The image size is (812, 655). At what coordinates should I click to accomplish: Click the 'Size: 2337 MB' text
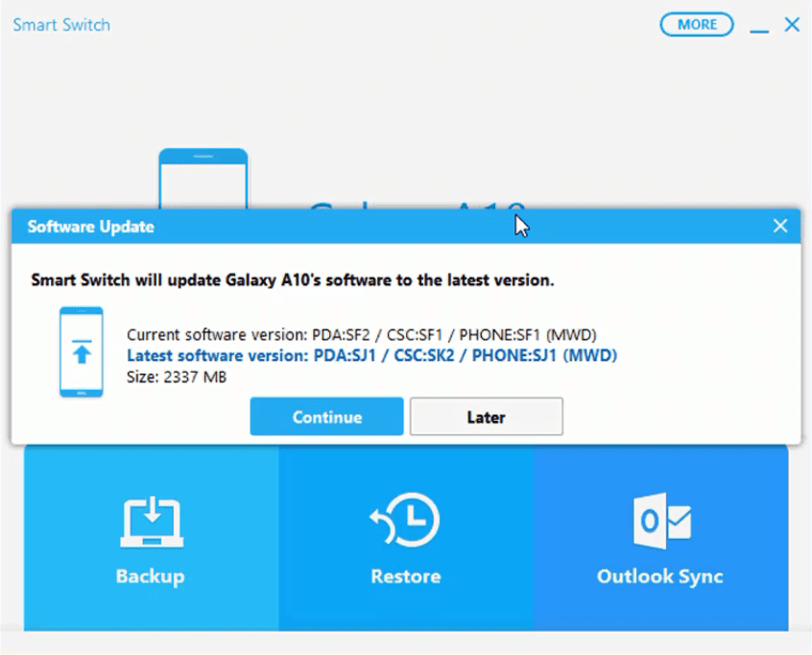pyautogui.click(x=177, y=376)
